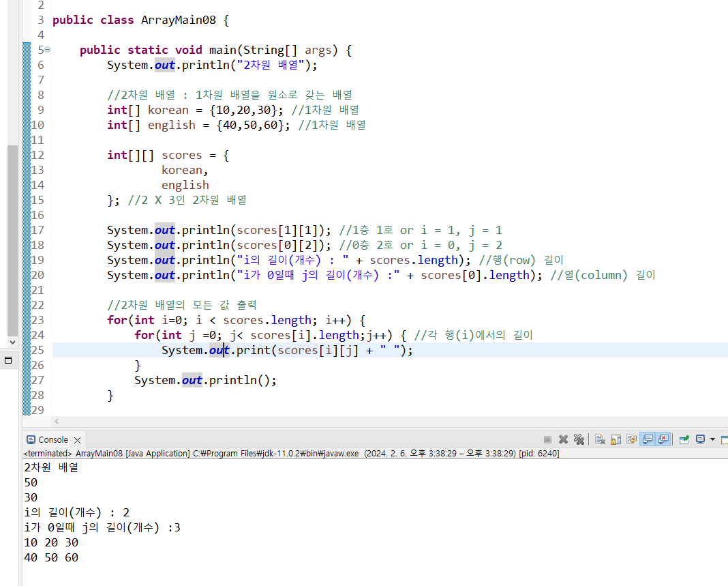
Task: Click the Open Console icon at the far edge
Action: pos(725,439)
